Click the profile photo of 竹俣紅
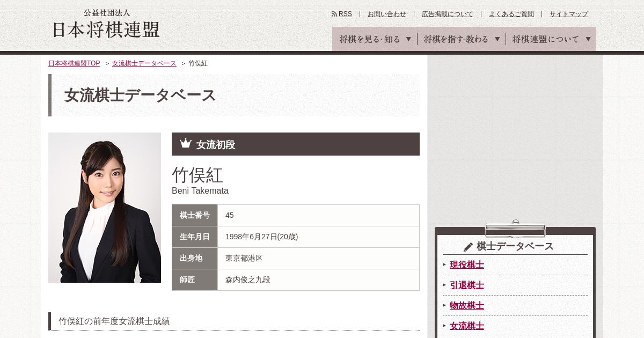The width and height of the screenshot is (644, 338). [105, 208]
